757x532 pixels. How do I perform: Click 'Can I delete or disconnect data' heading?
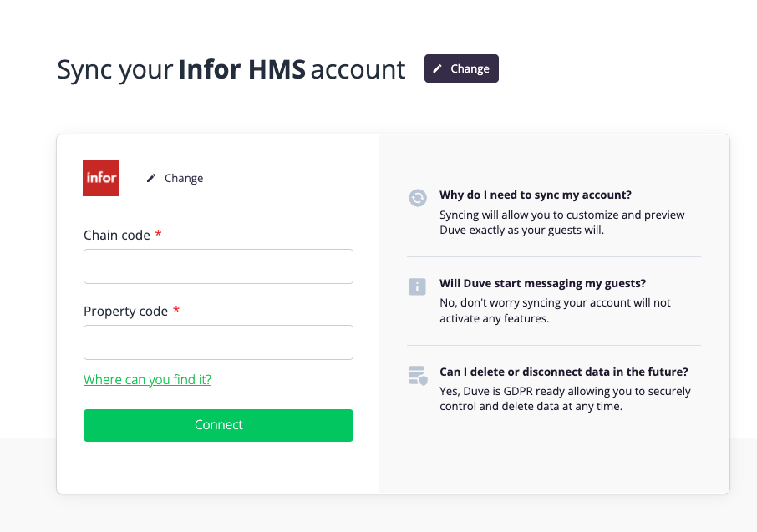564,372
